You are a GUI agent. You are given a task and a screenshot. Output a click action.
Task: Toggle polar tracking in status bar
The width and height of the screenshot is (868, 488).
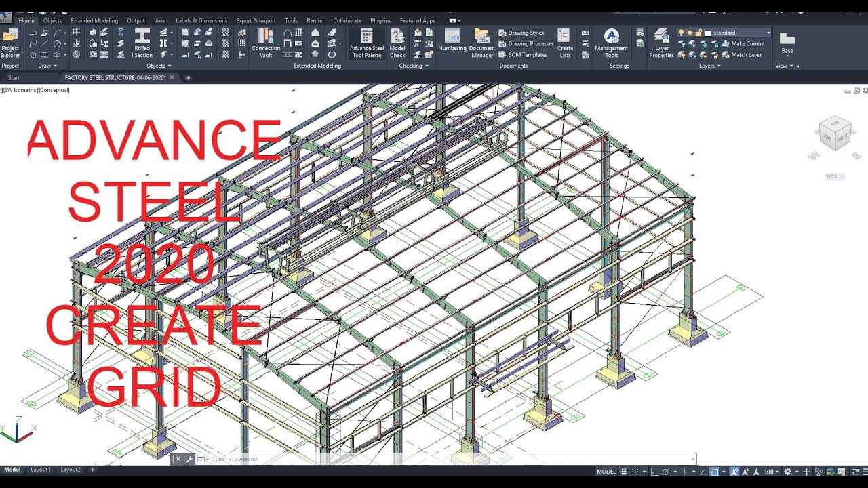(666, 471)
